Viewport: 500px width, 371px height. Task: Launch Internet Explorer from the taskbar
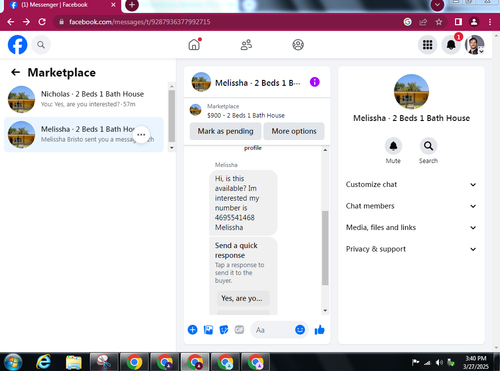44,362
